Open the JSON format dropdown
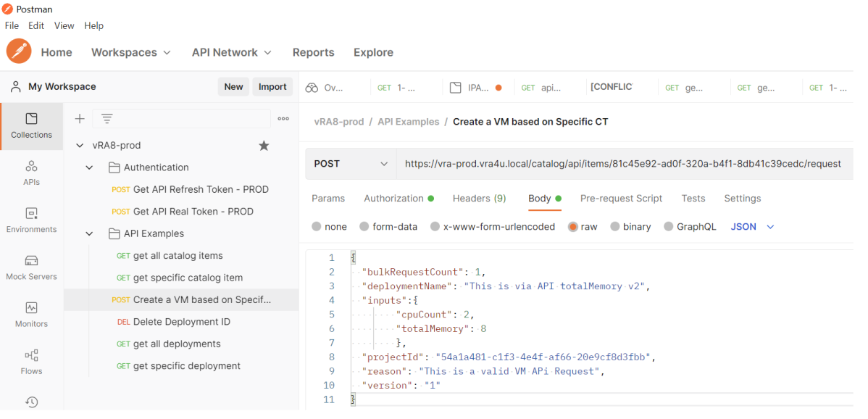This screenshot has height=419, width=868. tap(752, 227)
